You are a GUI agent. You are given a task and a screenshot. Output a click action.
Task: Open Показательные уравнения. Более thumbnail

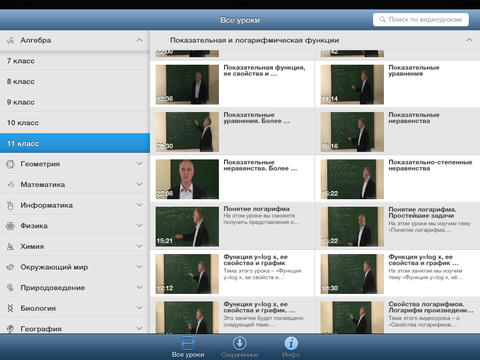click(187, 132)
